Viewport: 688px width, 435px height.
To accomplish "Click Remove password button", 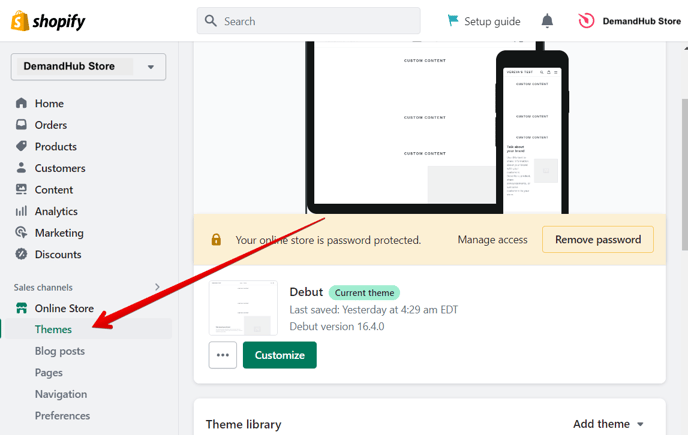I will [x=598, y=239].
